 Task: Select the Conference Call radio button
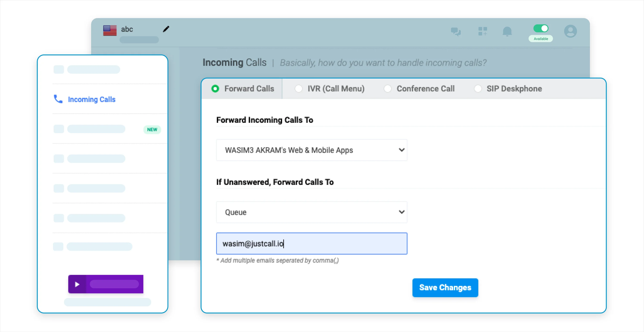click(387, 89)
